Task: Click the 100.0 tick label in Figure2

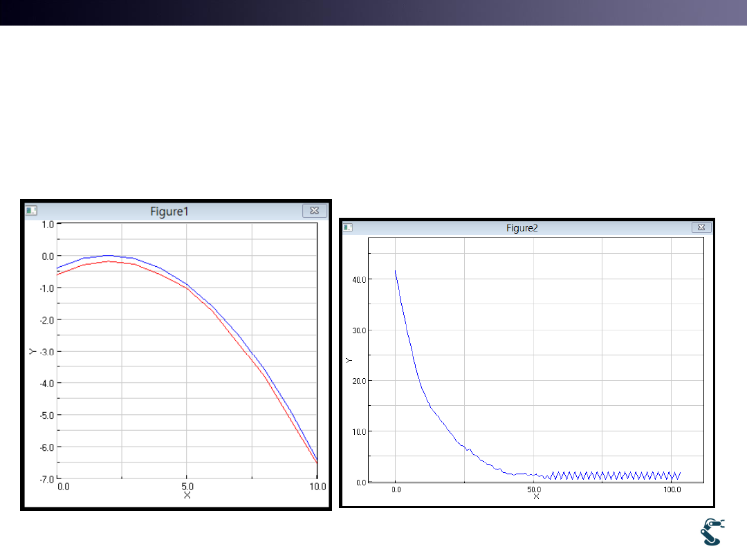Action: click(x=672, y=489)
